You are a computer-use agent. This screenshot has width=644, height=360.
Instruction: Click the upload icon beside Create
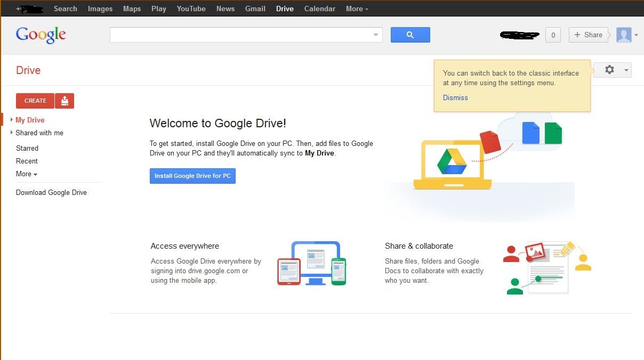point(65,101)
